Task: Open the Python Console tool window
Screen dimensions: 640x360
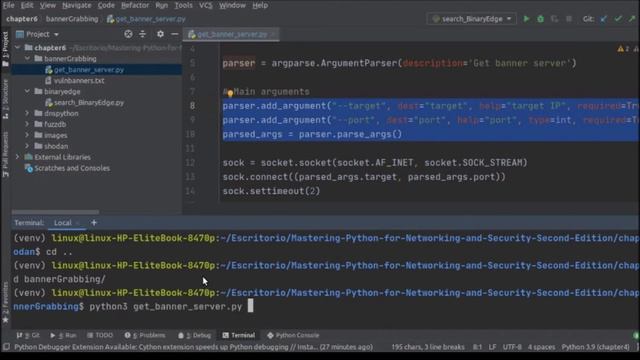Action: [293, 335]
